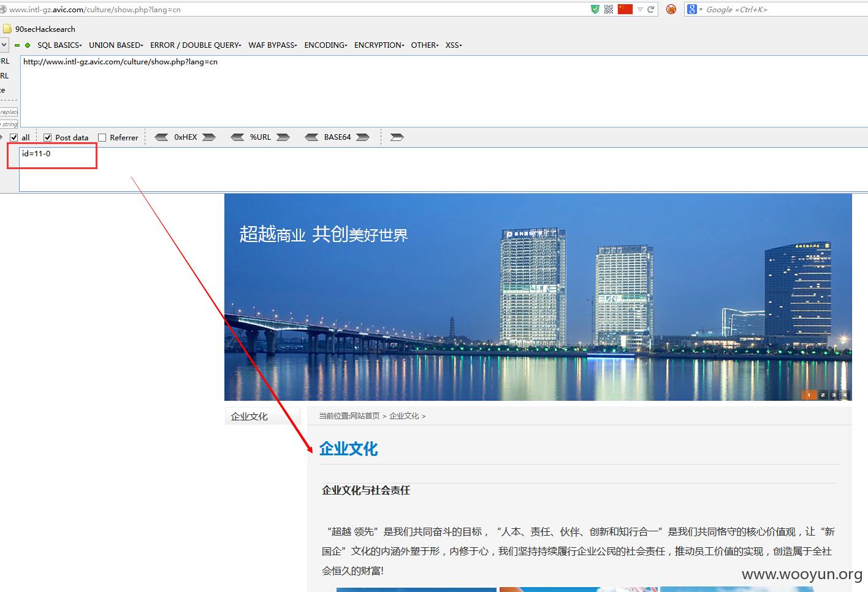This screenshot has height=592, width=868.
Task: Open the UNION BASED dropdown
Action: pyautogui.click(x=116, y=45)
